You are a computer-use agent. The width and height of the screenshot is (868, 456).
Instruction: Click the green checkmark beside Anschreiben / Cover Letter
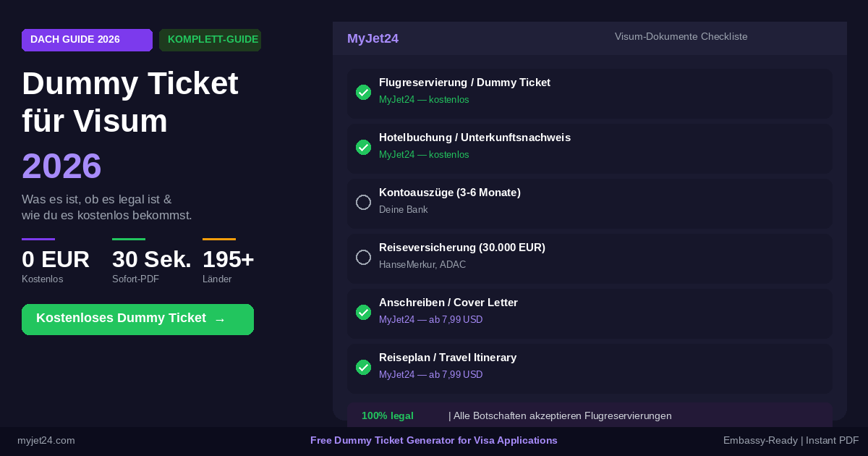click(x=364, y=313)
